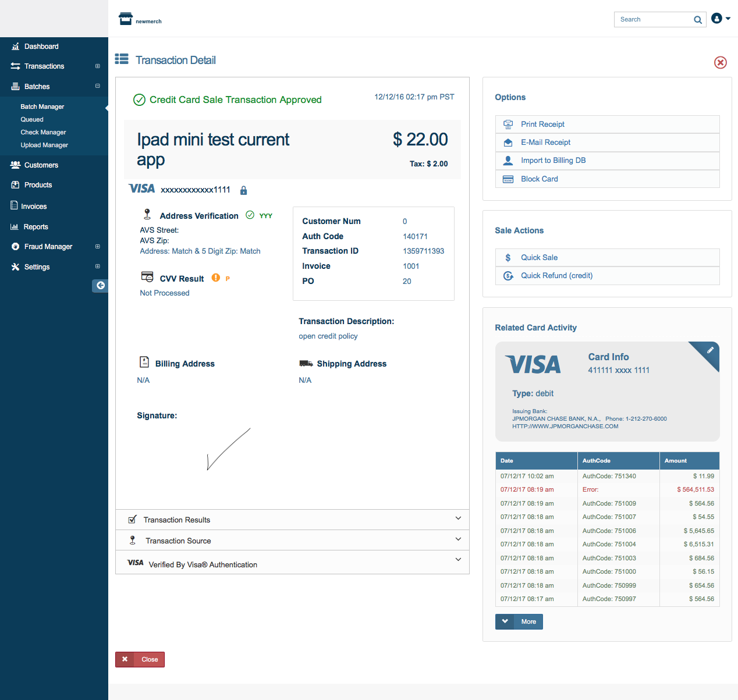Click the newmerch store logo

[x=126, y=19]
